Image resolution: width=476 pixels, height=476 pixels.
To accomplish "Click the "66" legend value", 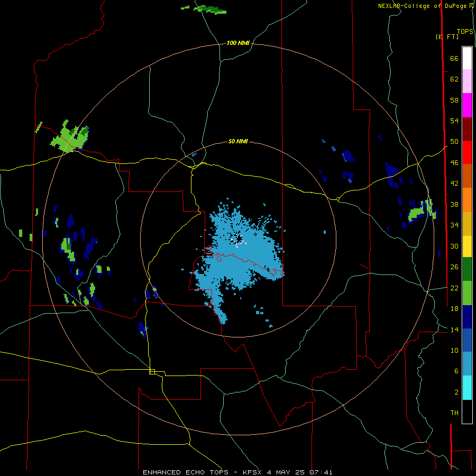I will coord(454,59).
